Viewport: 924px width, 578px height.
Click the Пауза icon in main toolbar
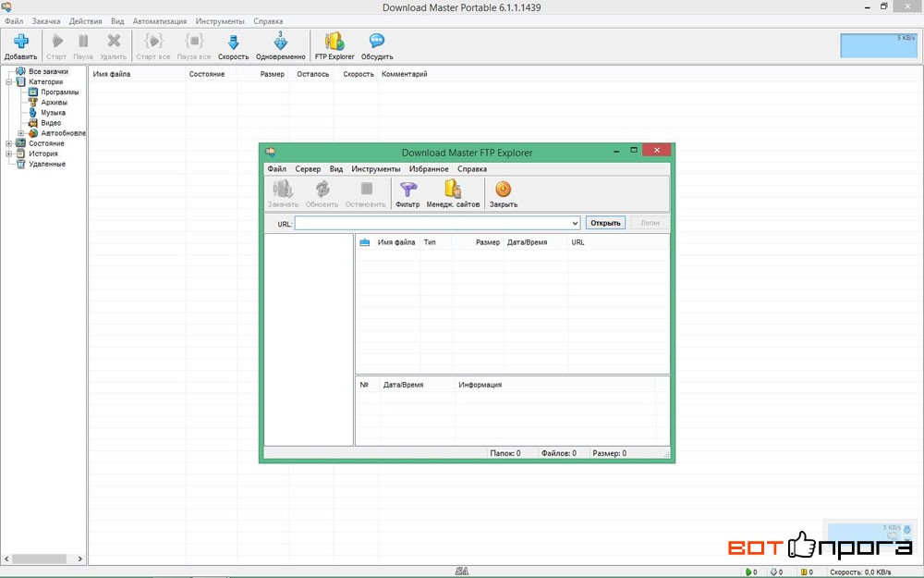[x=83, y=42]
